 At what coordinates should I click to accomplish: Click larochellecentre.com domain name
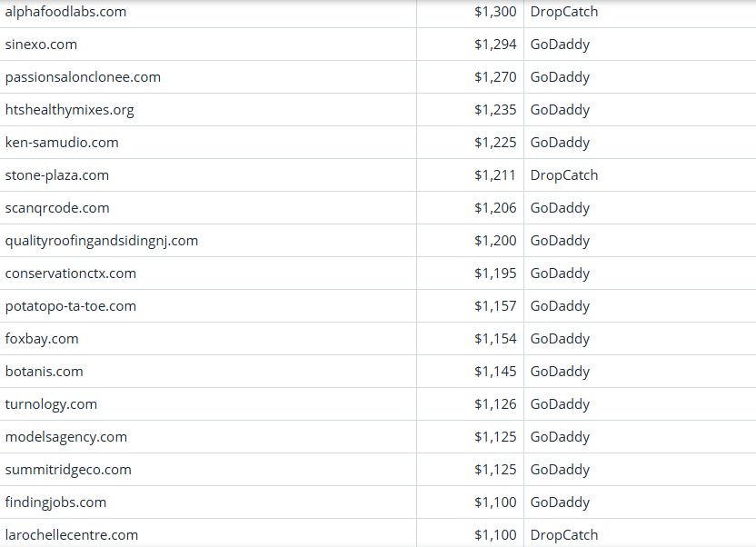tap(72, 535)
